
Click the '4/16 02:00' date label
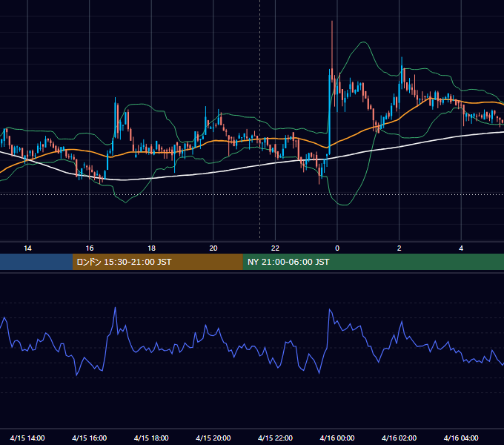click(x=399, y=438)
